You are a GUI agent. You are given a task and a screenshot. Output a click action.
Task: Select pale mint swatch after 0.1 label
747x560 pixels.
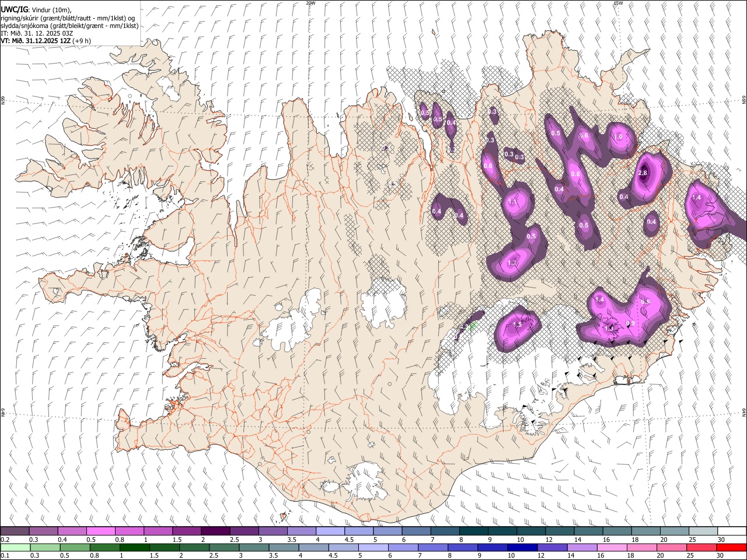point(15,547)
